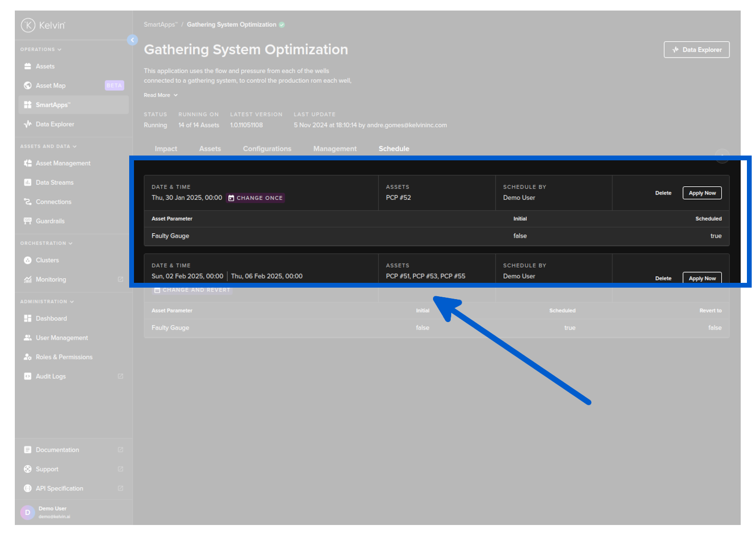Collapse the Administration section
The width and height of the screenshot is (756, 536).
tap(47, 301)
